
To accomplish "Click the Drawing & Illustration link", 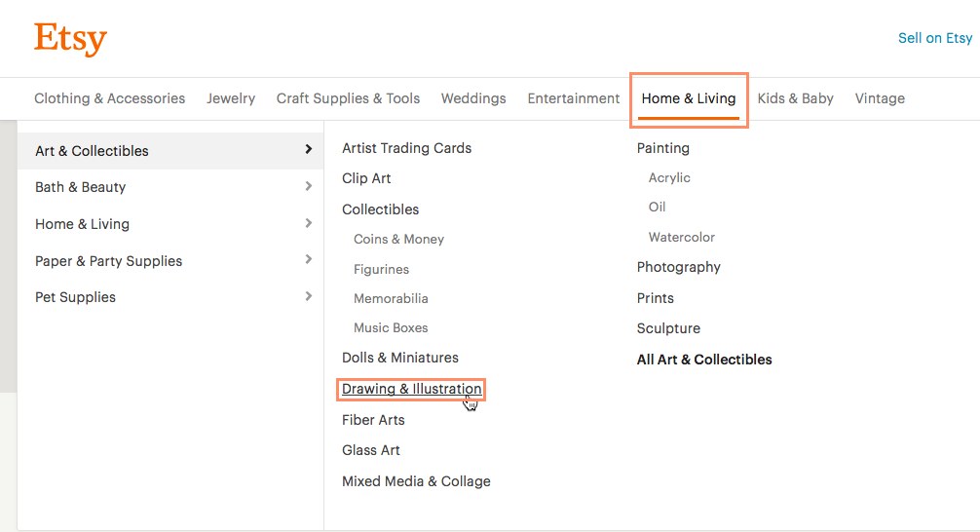I will pos(411,389).
